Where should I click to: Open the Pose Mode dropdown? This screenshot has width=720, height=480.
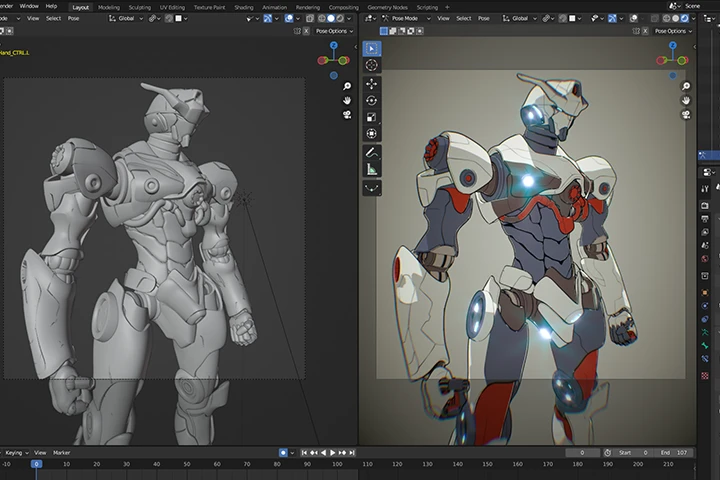[x=406, y=18]
